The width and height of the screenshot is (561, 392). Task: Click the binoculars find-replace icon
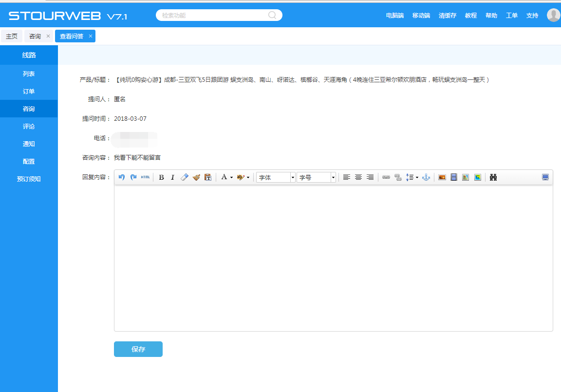click(493, 177)
